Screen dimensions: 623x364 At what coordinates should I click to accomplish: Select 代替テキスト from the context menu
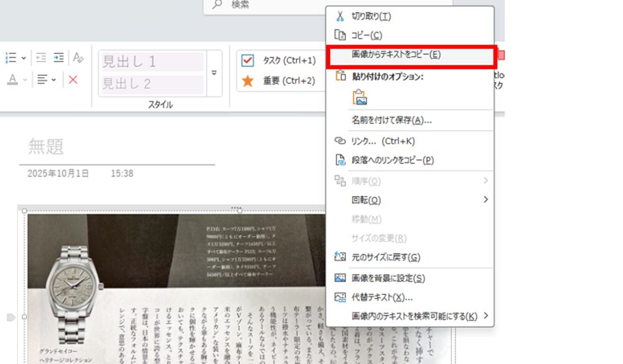[x=382, y=297]
